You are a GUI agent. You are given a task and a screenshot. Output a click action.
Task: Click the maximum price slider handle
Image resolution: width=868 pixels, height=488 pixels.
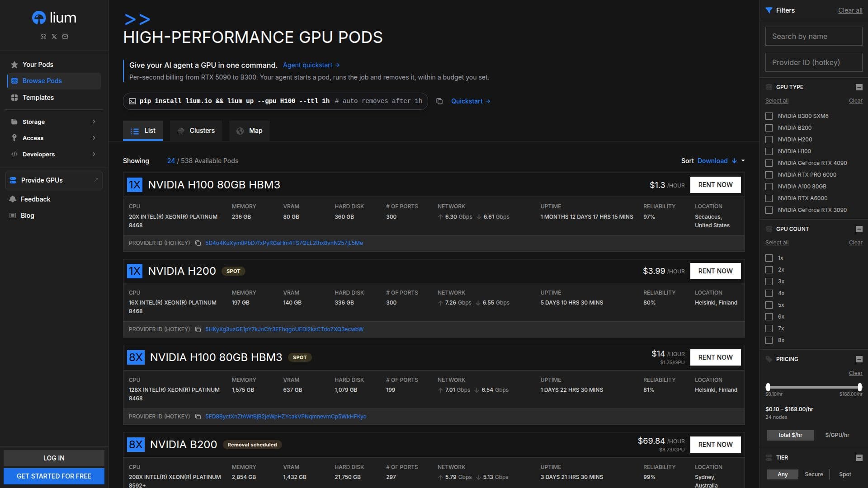coord(860,387)
